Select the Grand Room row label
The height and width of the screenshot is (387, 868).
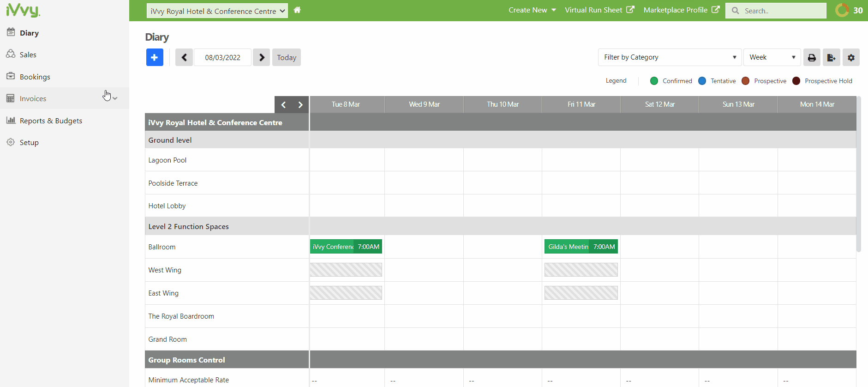pyautogui.click(x=168, y=339)
